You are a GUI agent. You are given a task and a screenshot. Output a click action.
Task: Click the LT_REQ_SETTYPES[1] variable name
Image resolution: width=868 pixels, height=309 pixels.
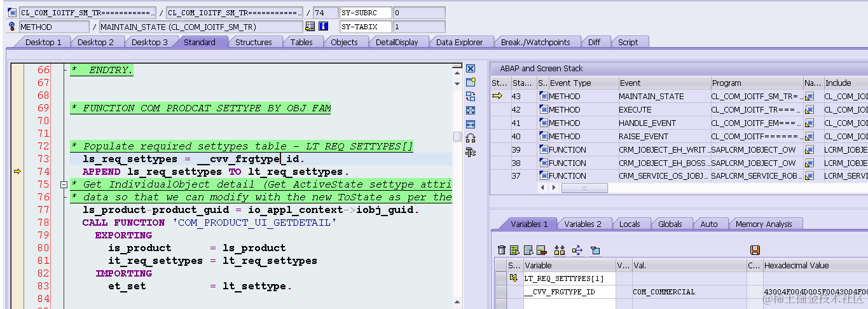pyautogui.click(x=569, y=278)
